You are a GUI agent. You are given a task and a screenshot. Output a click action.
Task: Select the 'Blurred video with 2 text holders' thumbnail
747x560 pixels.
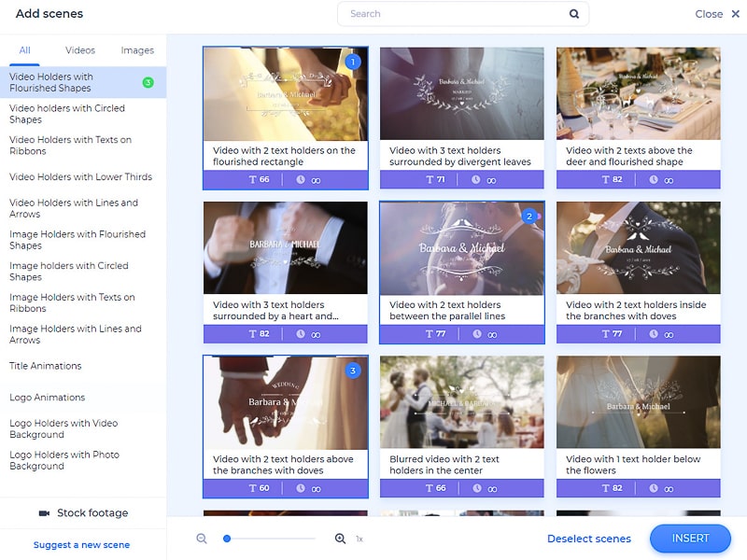pos(461,402)
